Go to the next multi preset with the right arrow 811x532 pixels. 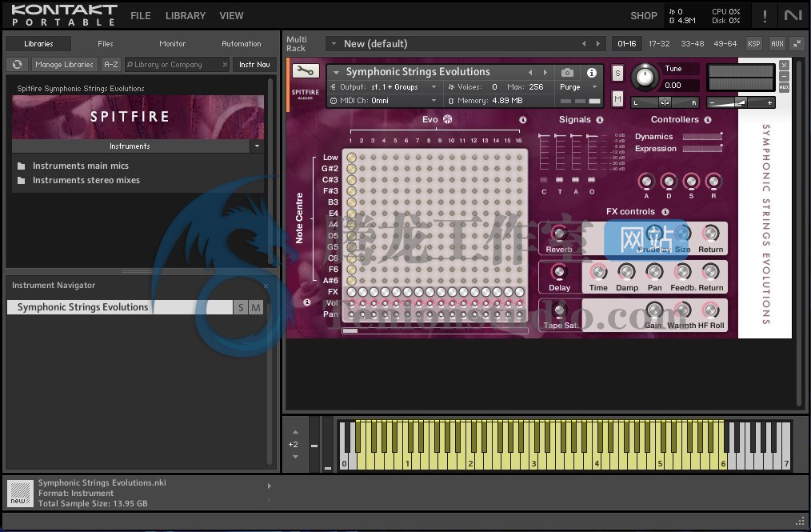click(598, 43)
